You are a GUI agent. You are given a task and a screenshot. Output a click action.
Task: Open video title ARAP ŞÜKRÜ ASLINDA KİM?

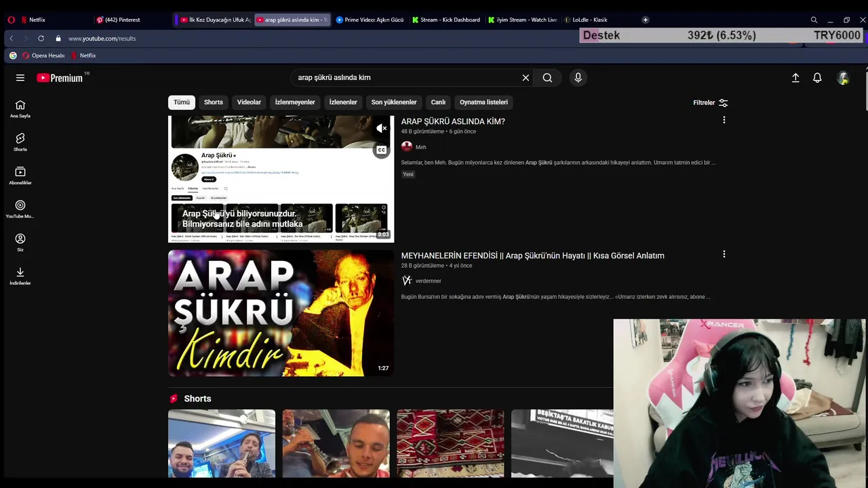(x=453, y=121)
